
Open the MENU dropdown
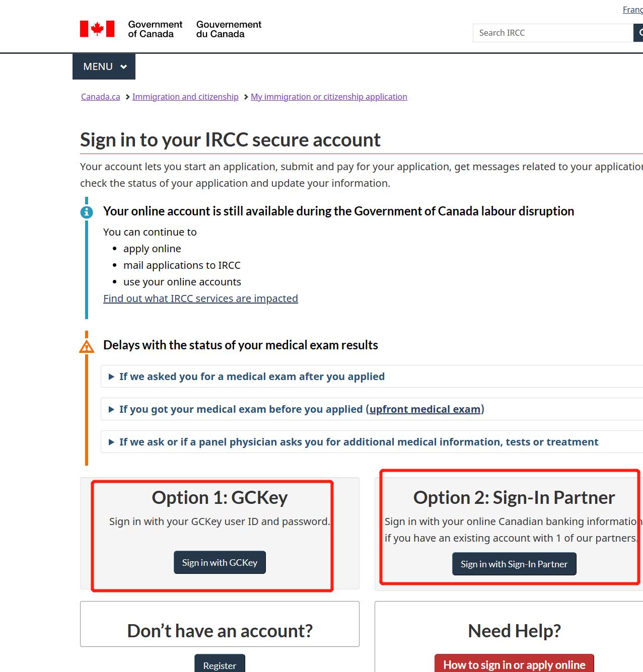click(x=104, y=66)
